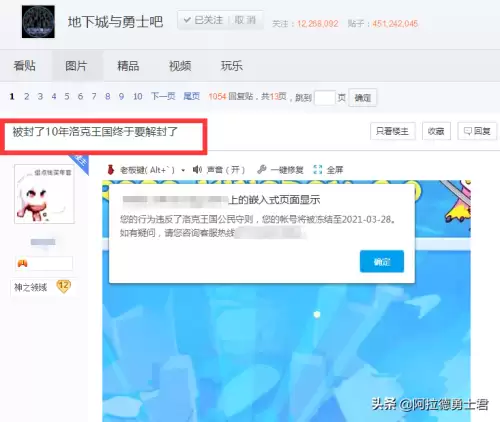This screenshot has height=422, width=500.
Task: Click the 一键修复 wrench icon
Action: click(262, 170)
